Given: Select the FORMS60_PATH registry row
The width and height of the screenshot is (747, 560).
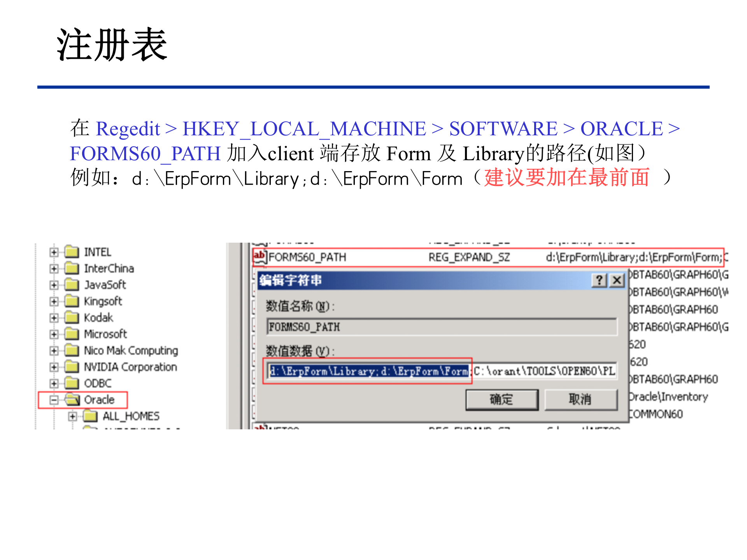Looking at the screenshot, I should point(428,257).
